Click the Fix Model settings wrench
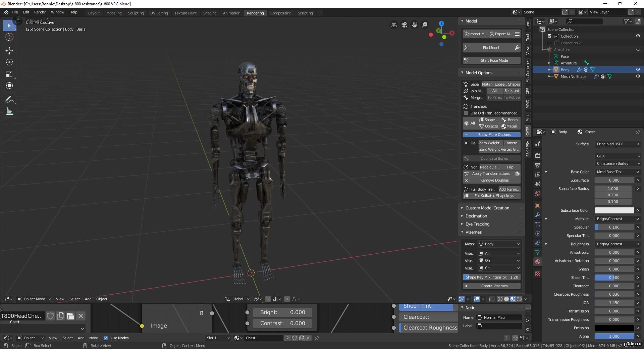This screenshot has height=349, width=644. [517, 48]
